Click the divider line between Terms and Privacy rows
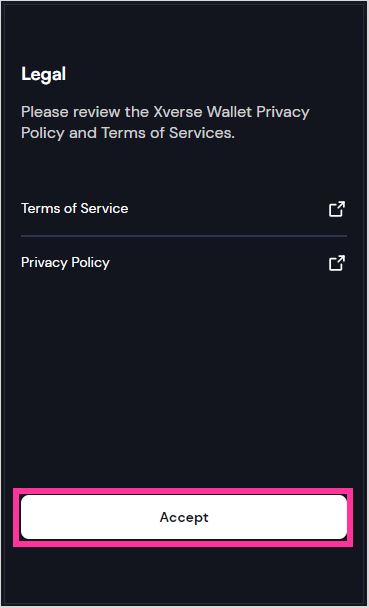 (184, 236)
